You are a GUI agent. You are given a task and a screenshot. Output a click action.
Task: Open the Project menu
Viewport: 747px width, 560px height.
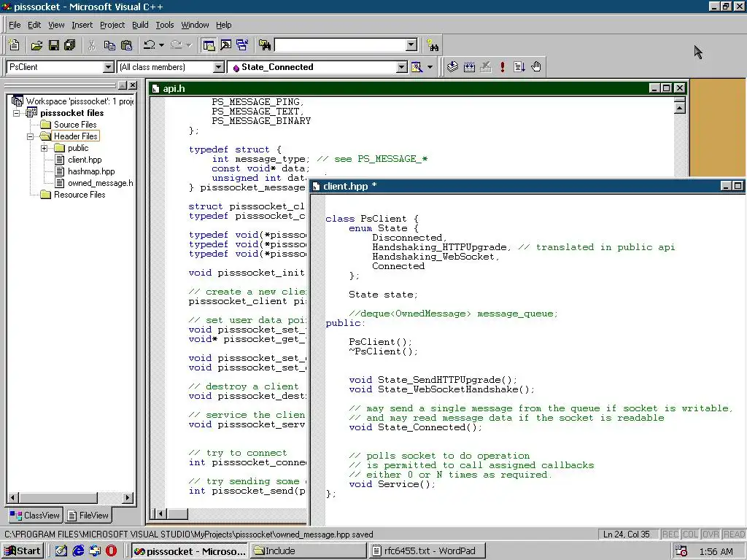pos(112,25)
